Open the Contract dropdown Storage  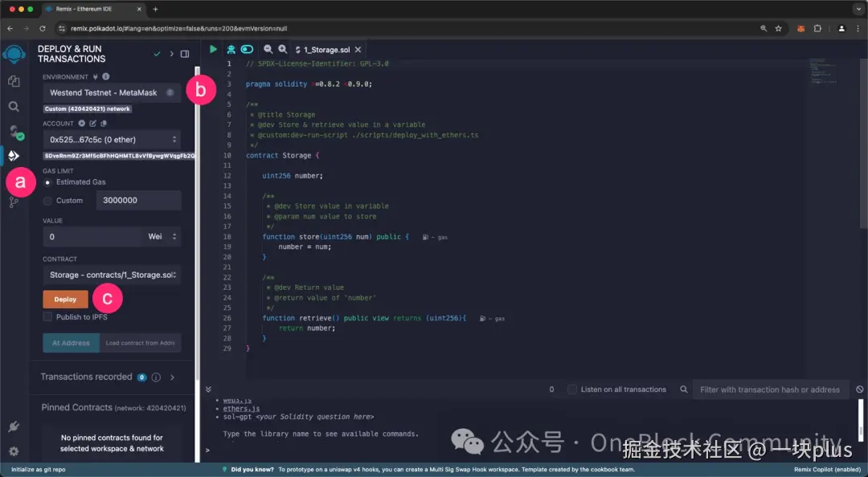pyautogui.click(x=112, y=275)
